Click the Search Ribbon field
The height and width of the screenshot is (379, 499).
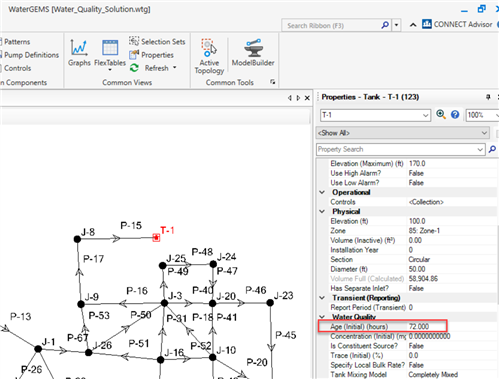pyautogui.click(x=333, y=26)
